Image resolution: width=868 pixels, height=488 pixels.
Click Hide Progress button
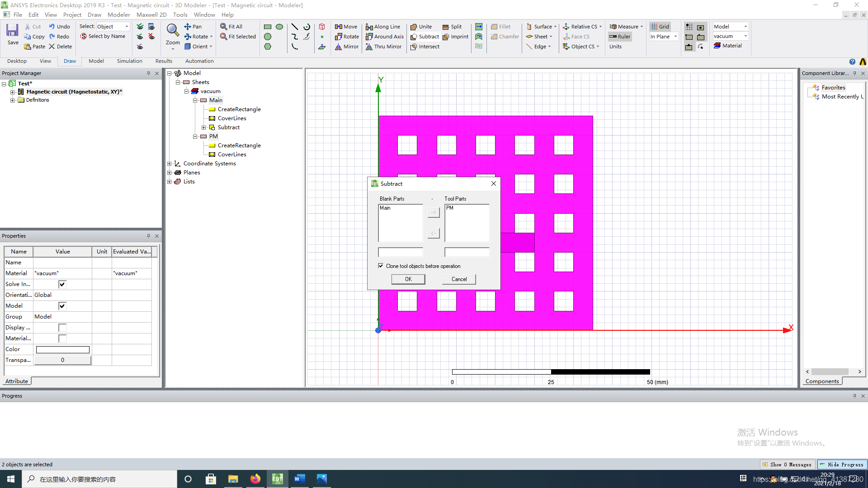(x=842, y=465)
